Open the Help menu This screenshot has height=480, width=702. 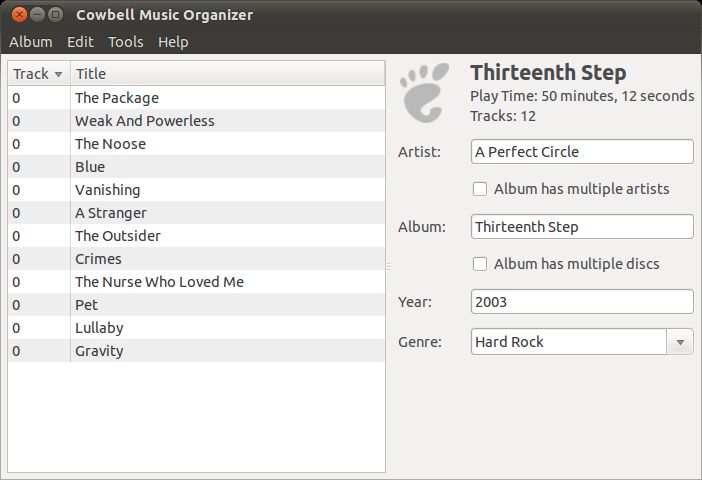coord(173,42)
